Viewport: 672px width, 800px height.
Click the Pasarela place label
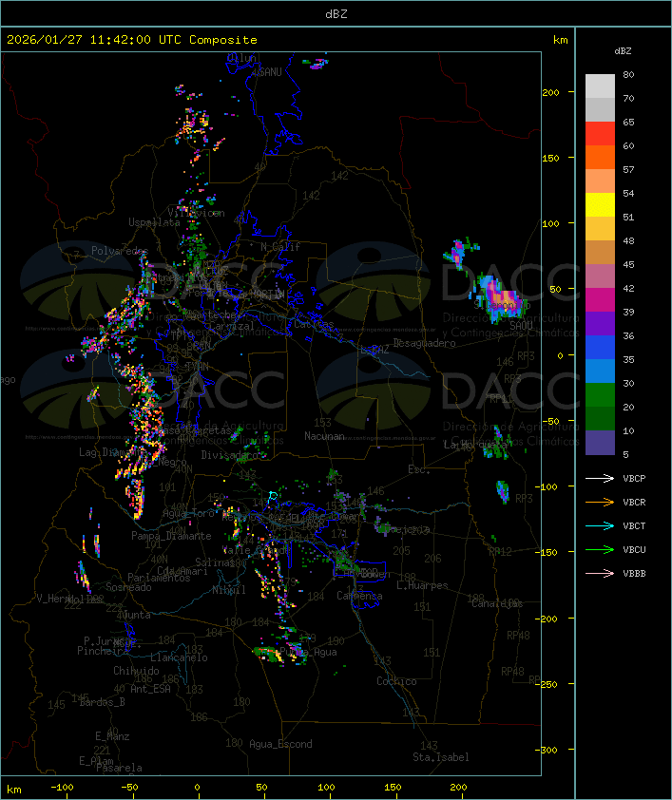tap(119, 768)
